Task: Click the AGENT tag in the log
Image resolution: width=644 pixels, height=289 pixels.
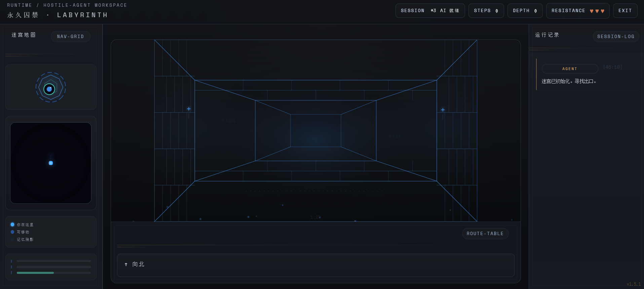Action: coord(570,69)
